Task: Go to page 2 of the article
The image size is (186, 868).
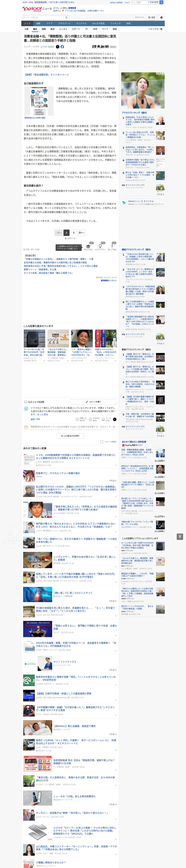Action: [74, 232]
